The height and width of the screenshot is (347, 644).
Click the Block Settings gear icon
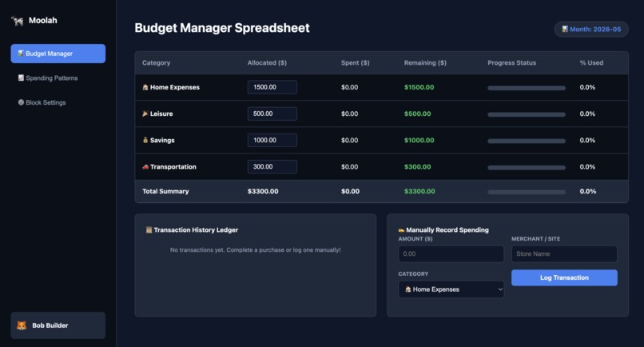[x=21, y=102]
